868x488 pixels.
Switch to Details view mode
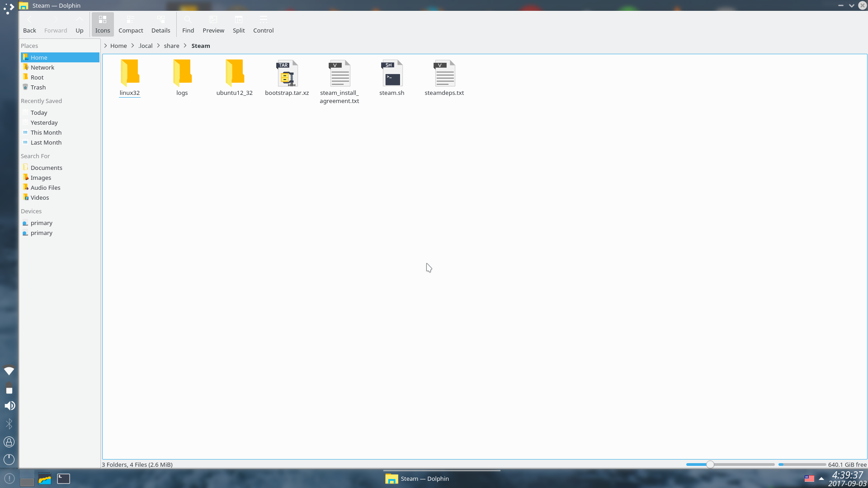161,24
